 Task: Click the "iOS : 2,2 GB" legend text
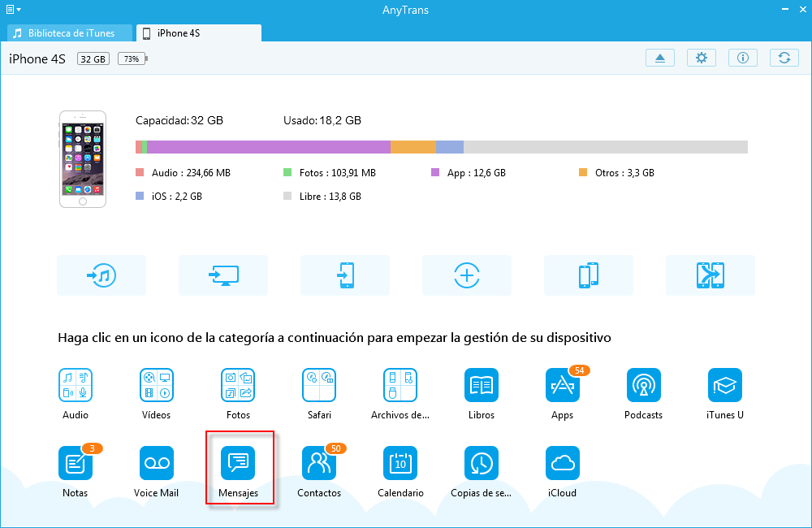tap(176, 197)
